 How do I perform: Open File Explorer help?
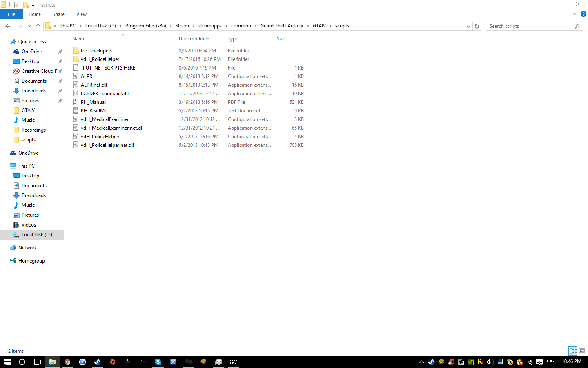[x=584, y=14]
